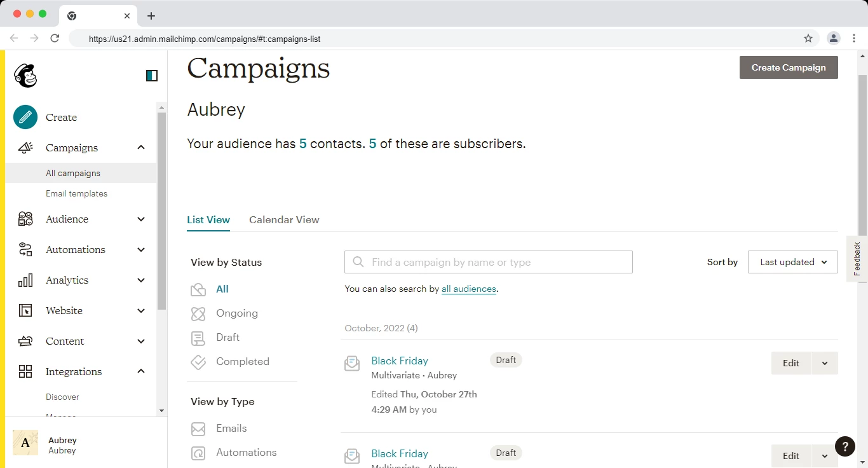Toggle the sidebar collapse icon

[152, 76]
